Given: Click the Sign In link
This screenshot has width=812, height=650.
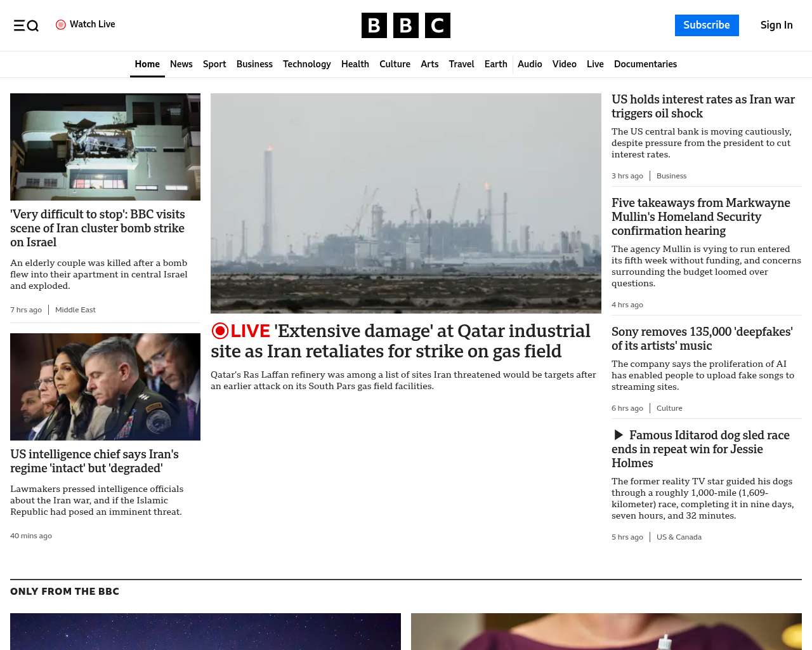Looking at the screenshot, I should pyautogui.click(x=776, y=25).
